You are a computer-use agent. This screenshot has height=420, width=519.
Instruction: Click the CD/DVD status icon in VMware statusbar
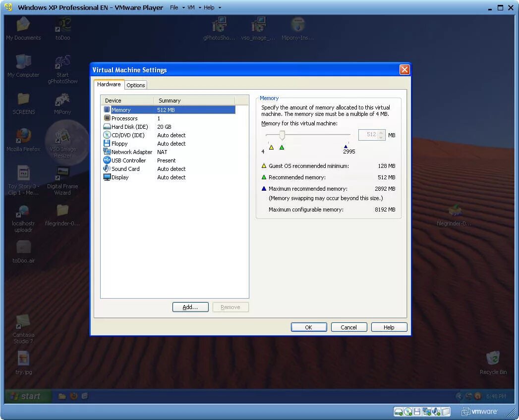pyautogui.click(x=407, y=411)
